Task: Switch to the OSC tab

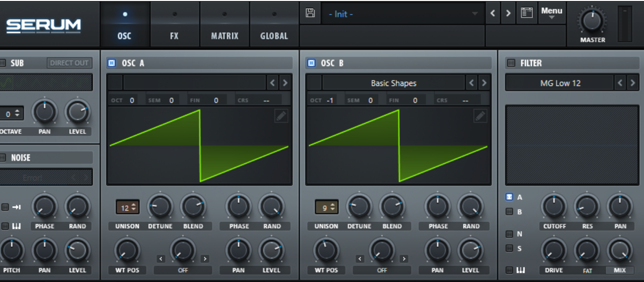Action: pos(125,24)
